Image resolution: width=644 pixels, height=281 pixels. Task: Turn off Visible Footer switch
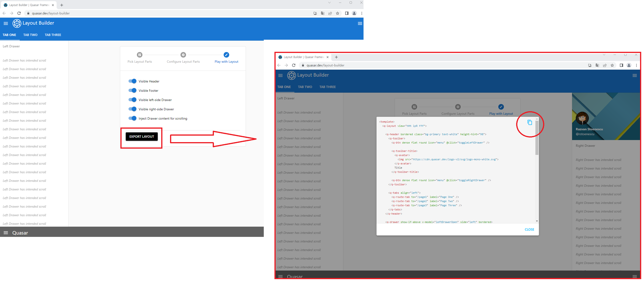point(132,90)
